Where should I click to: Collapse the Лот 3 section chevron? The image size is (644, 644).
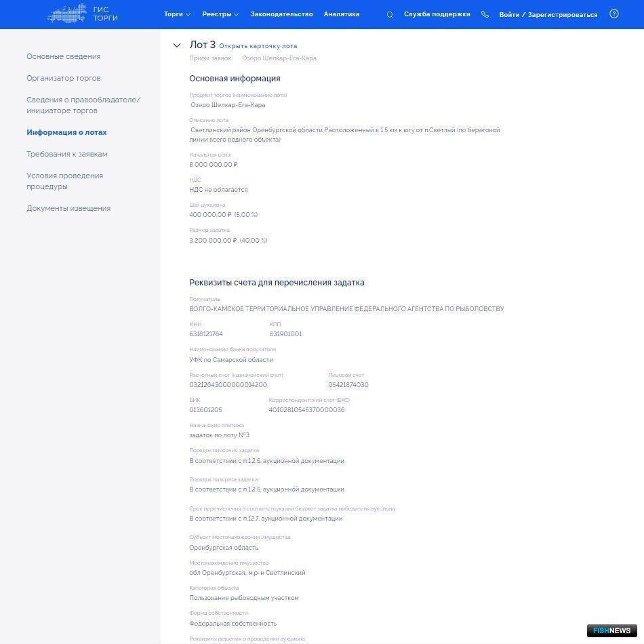click(x=177, y=45)
